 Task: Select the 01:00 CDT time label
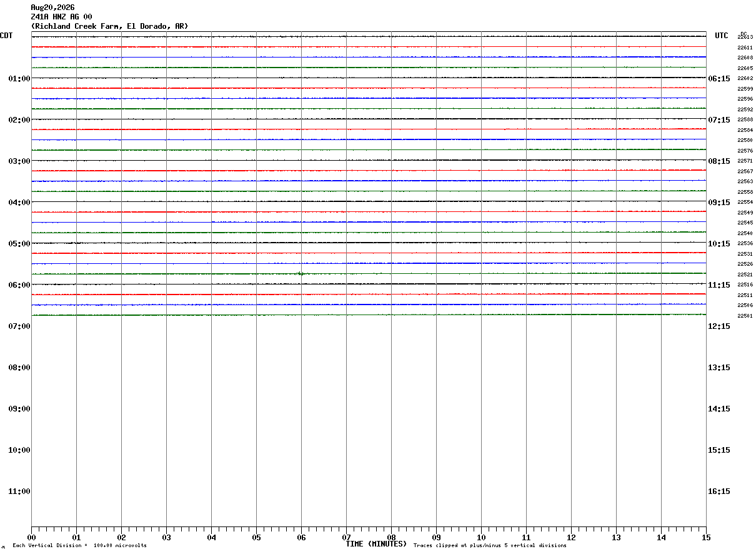[19, 78]
